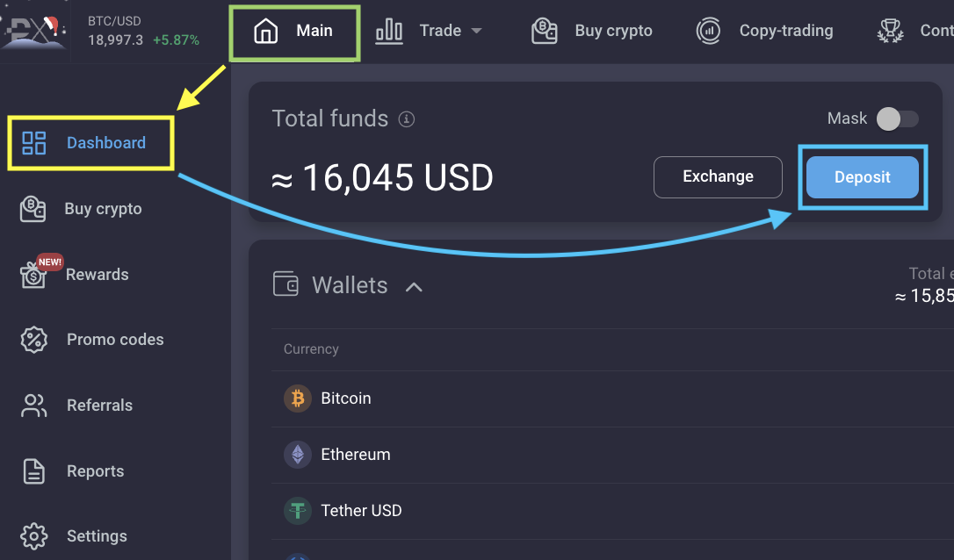Screen dimensions: 954x560
Task: Click the Bitcoin coin icon in wallets
Action: [298, 398]
